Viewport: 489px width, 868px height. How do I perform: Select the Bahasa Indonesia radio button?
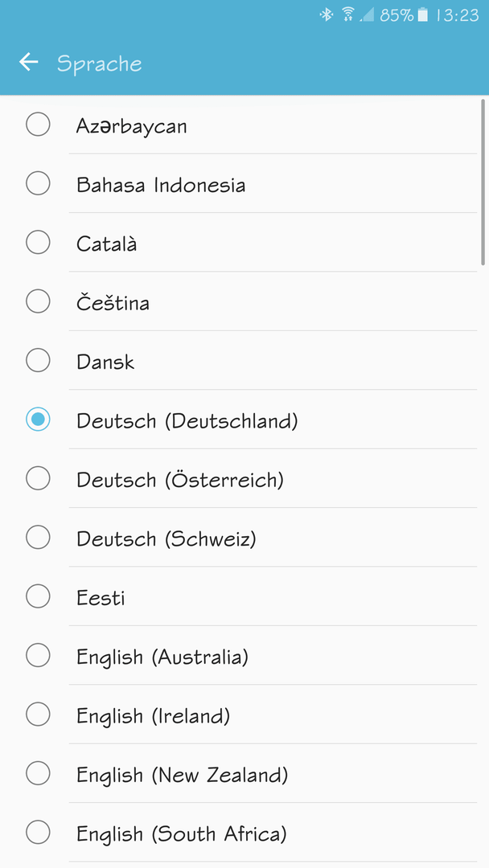pyautogui.click(x=39, y=183)
